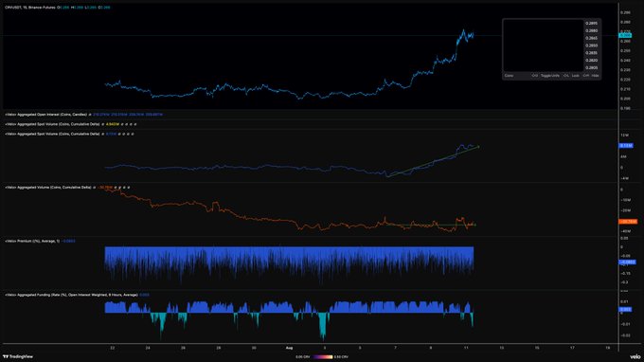Select the Aggregated Open Interest indicator legend
The image size is (644, 362).
point(46,115)
